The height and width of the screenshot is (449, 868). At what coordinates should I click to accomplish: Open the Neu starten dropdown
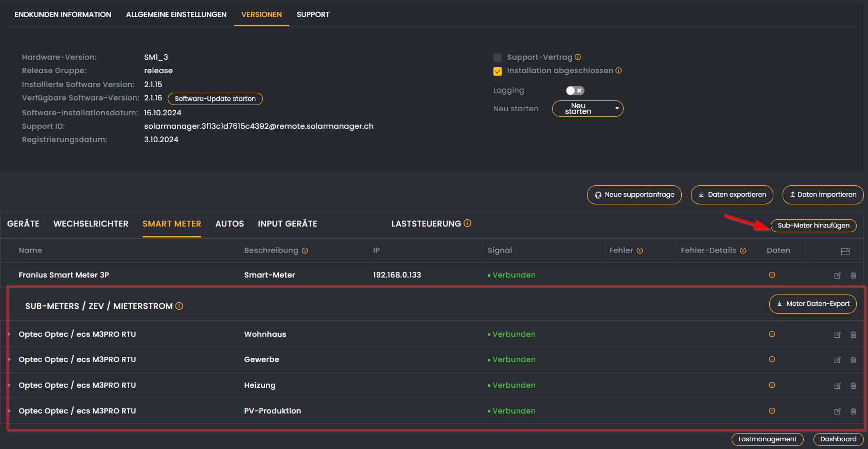[x=588, y=109]
